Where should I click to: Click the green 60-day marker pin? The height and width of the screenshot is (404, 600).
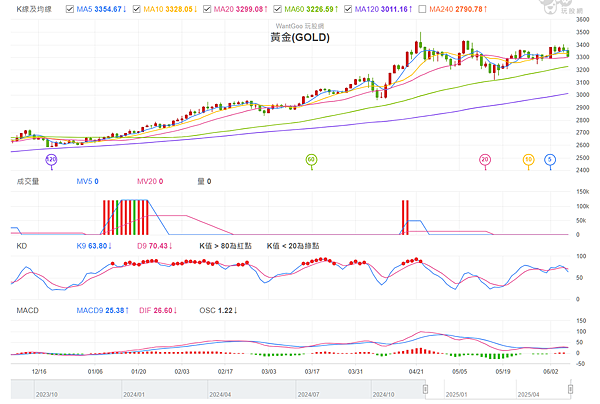tap(311, 160)
